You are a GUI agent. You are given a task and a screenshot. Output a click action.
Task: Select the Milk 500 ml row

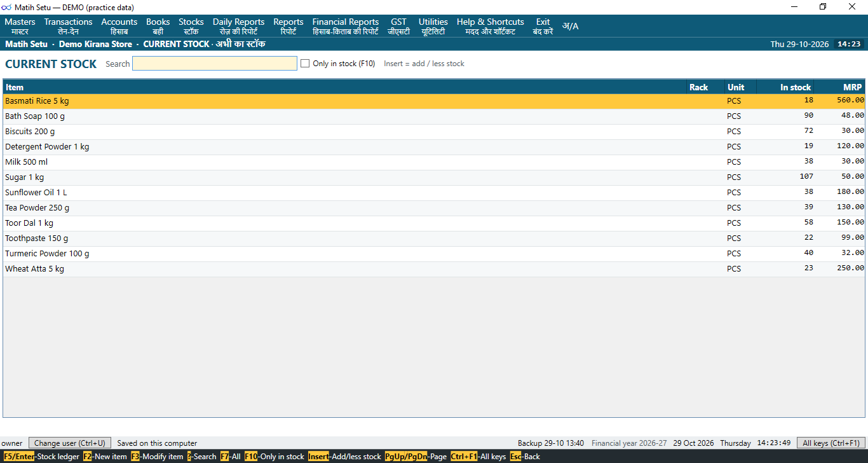tap(434, 162)
